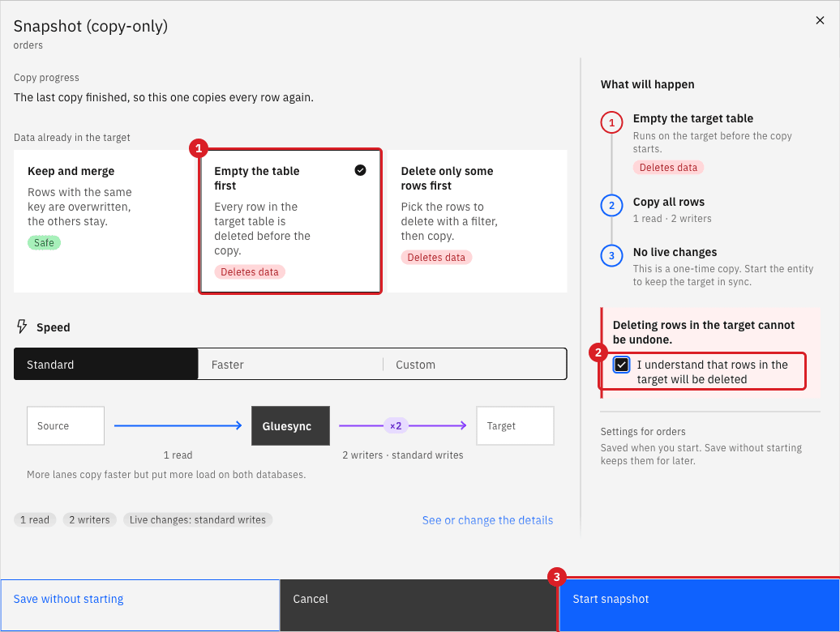Toggle I understand rows will be deleted checkbox
The height and width of the screenshot is (632, 840).
pos(621,365)
